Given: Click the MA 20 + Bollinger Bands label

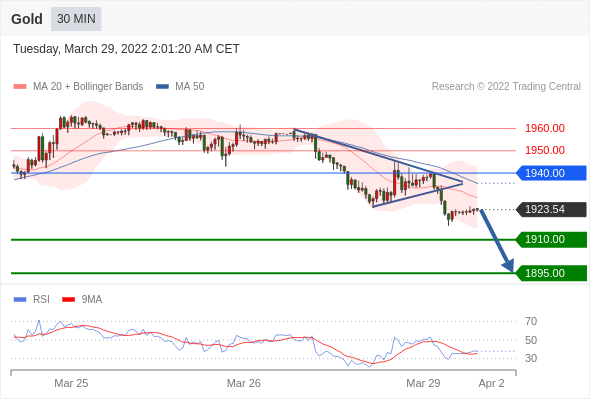Looking at the screenshot, I should [x=88, y=87].
